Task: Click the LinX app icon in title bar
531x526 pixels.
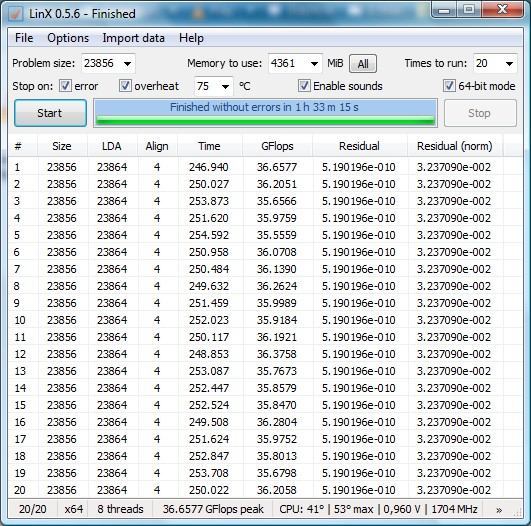Action: click(x=15, y=14)
